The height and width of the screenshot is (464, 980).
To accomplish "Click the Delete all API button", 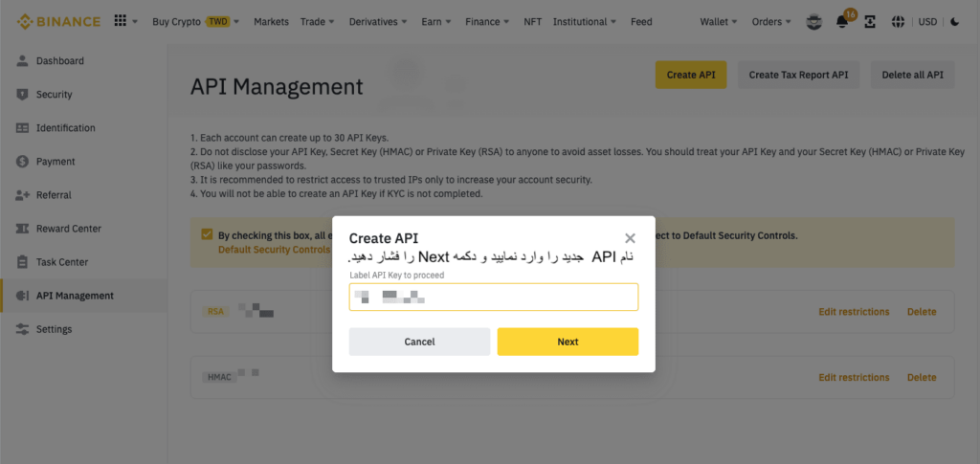I will 912,75.
